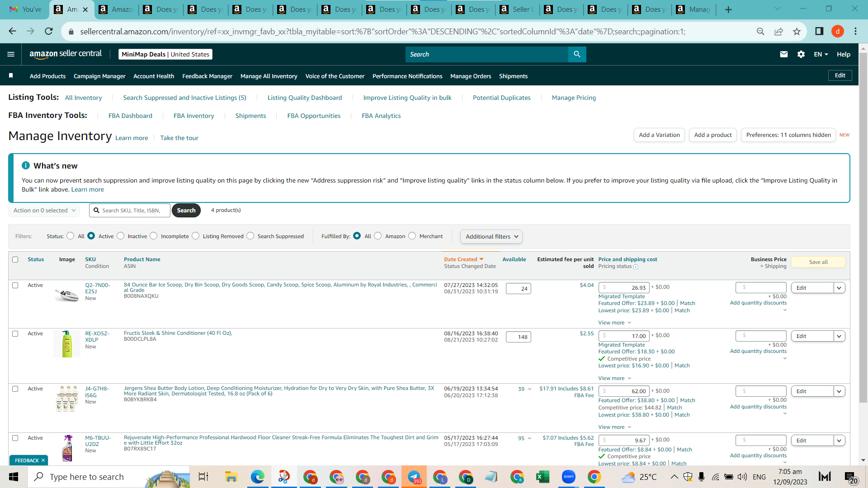
Task: Open Windows Start menu
Action: coord(14,477)
